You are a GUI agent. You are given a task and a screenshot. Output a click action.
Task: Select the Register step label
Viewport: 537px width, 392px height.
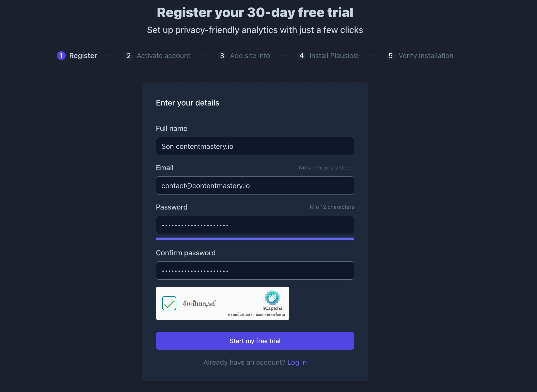[x=83, y=56]
